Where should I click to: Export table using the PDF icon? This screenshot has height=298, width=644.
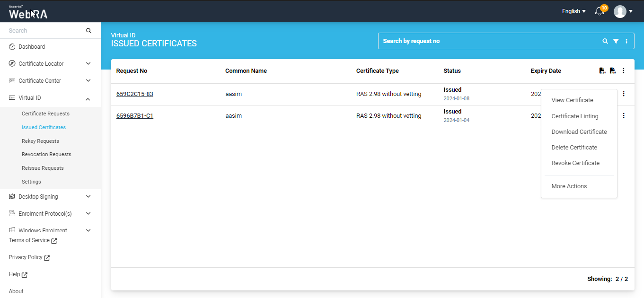click(613, 71)
